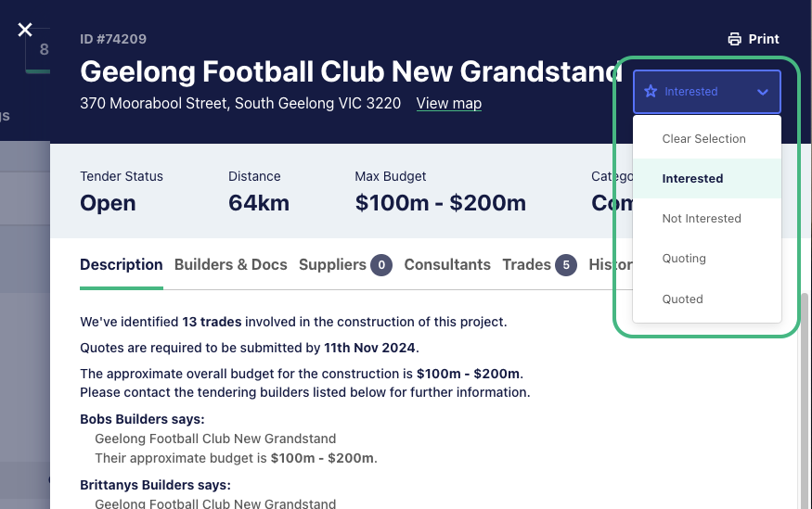
Task: Select the Interested option in list
Action: click(707, 178)
